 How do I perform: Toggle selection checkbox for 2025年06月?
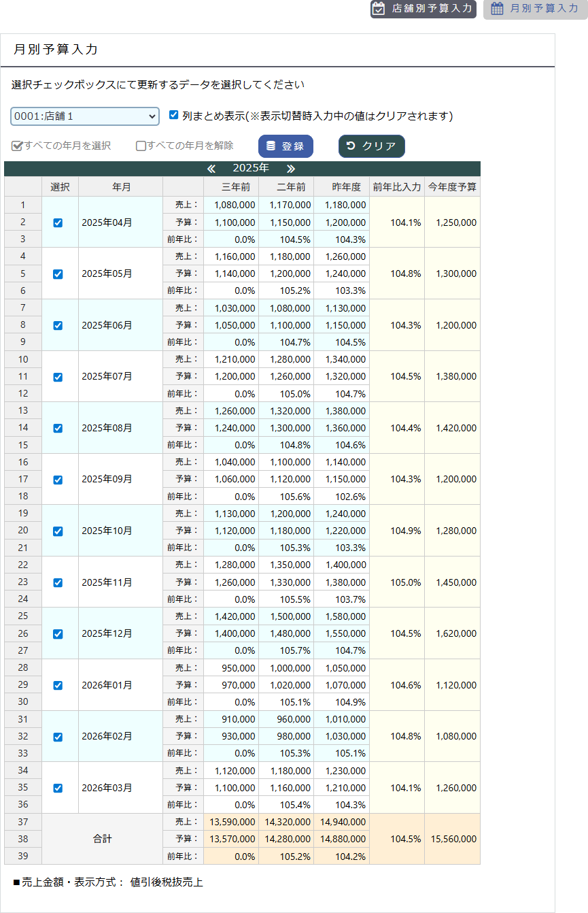pos(58,325)
